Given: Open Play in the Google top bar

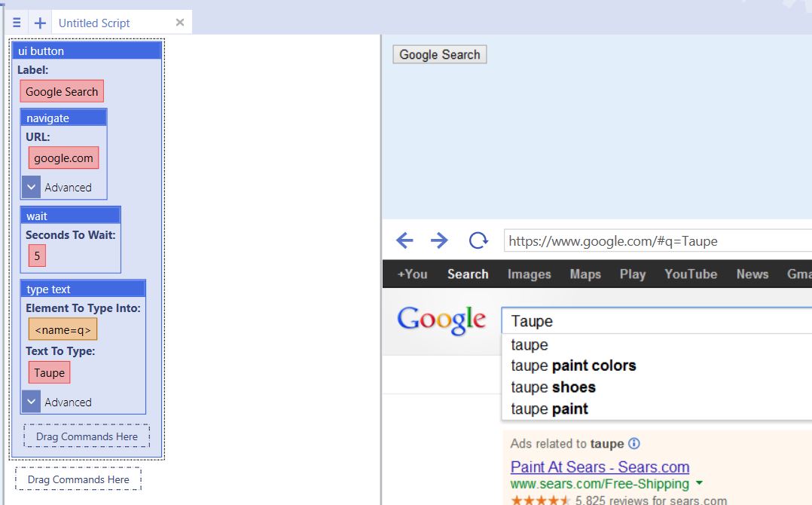Looking at the screenshot, I should [x=632, y=274].
